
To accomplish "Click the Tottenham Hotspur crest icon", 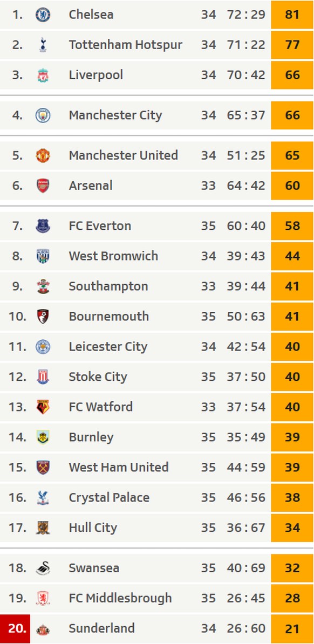I will point(43,45).
